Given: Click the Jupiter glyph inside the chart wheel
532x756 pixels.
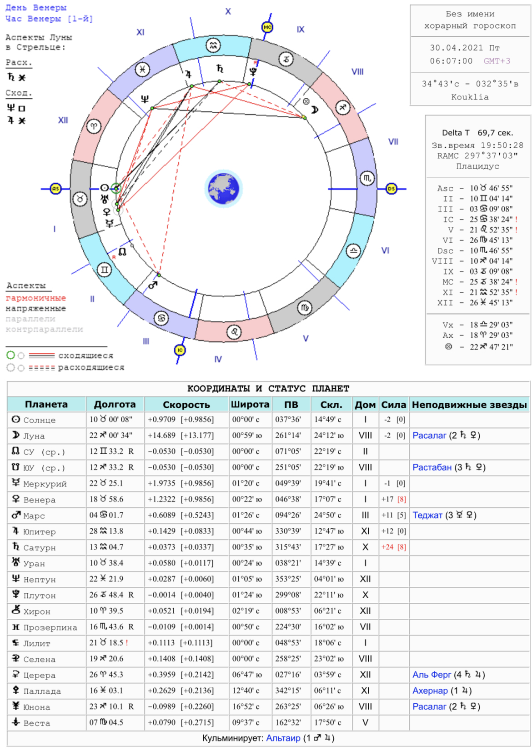Looking at the screenshot, I should tap(188, 74).
